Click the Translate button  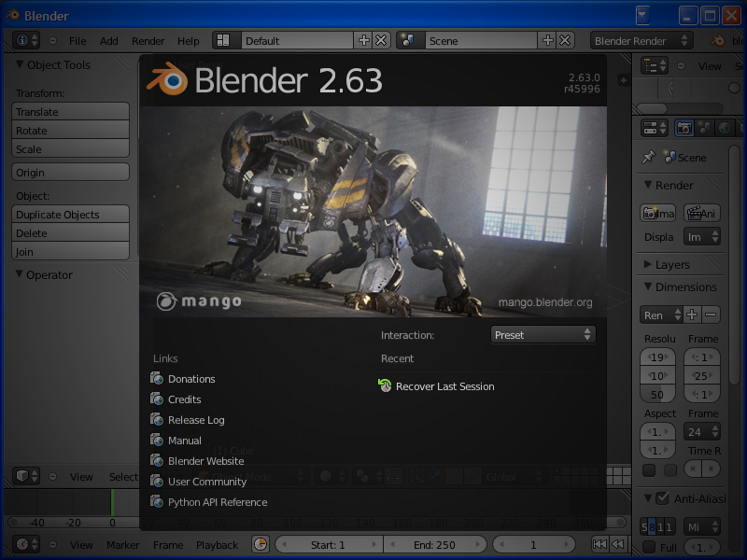[71, 111]
